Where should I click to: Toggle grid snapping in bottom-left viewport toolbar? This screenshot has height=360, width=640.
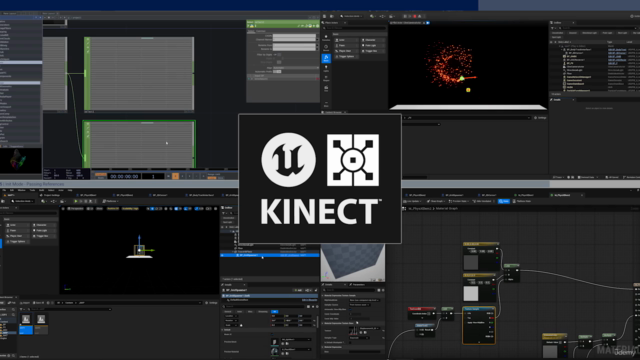click(176, 209)
